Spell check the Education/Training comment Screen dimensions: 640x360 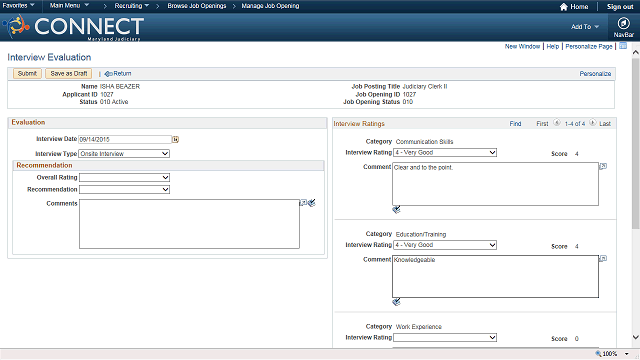[x=396, y=302]
